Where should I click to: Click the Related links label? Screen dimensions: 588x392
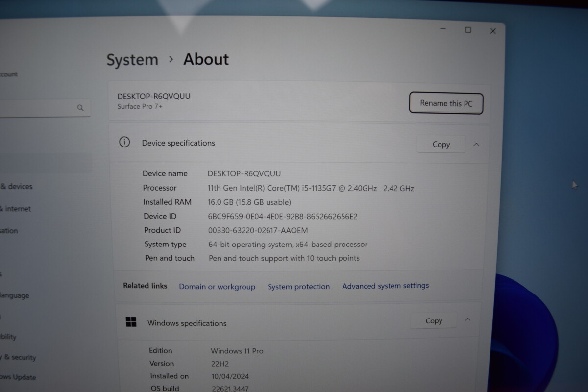coord(145,286)
